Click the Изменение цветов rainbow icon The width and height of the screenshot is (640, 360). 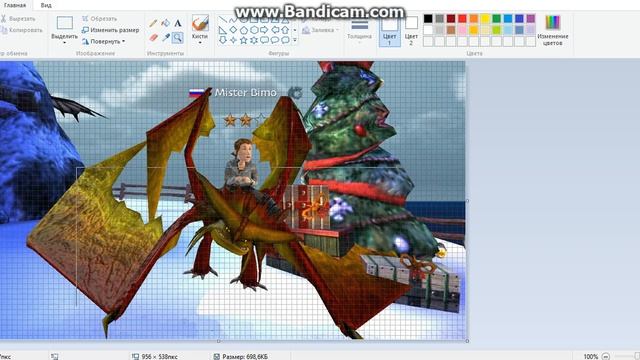[553, 23]
